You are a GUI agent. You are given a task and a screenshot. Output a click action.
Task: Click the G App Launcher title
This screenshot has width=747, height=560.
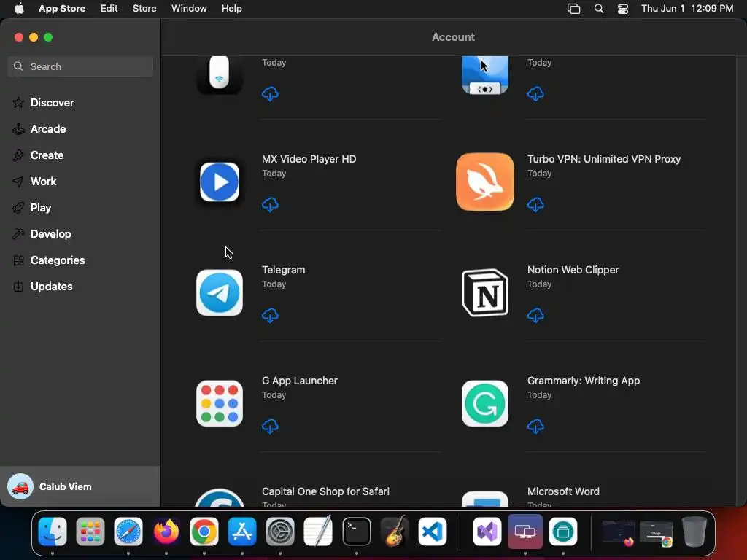click(300, 381)
